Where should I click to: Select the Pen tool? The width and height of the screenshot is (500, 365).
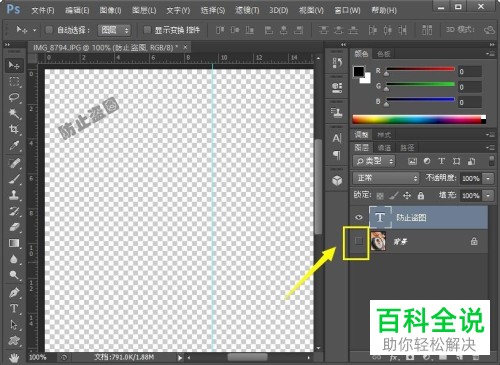14,293
